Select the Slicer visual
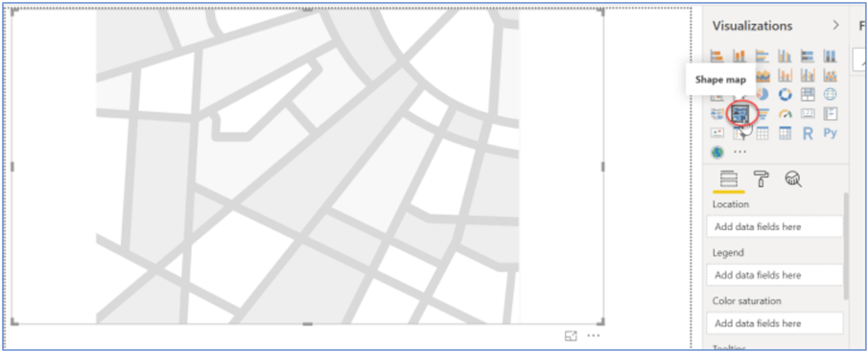The image size is (868, 352). (x=739, y=133)
